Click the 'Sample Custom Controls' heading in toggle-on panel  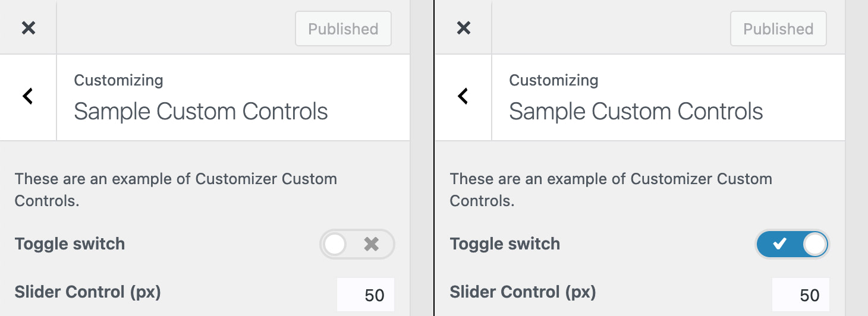pos(636,112)
